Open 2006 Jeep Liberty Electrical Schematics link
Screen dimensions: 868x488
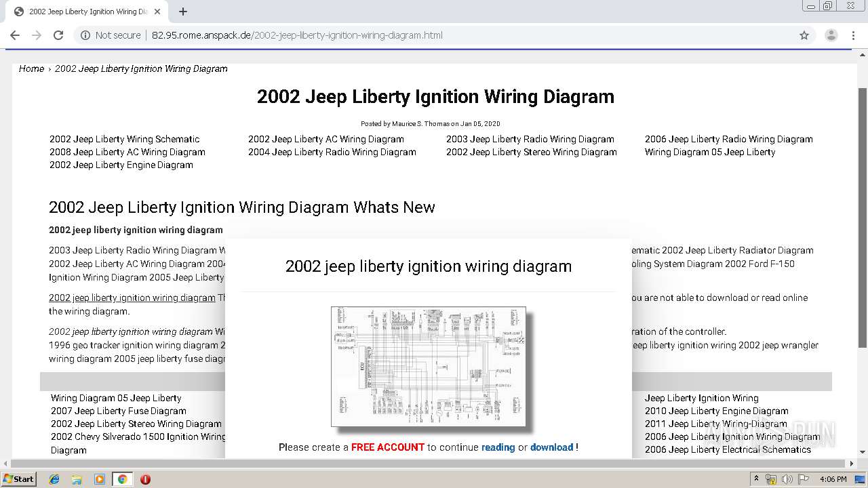coord(728,449)
